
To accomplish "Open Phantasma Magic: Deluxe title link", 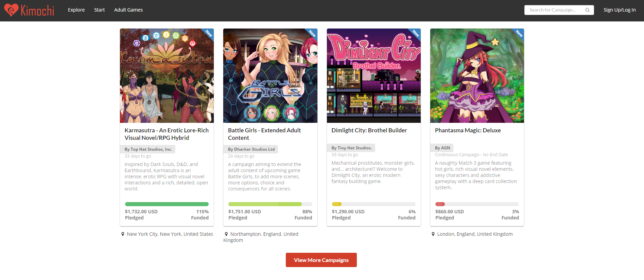I will tap(468, 130).
